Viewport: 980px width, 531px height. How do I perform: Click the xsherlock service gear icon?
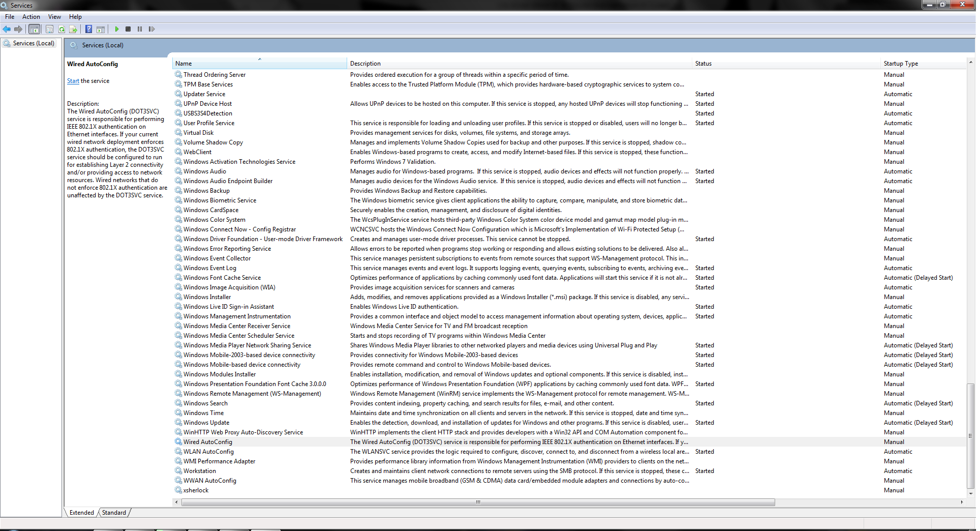[178, 490]
